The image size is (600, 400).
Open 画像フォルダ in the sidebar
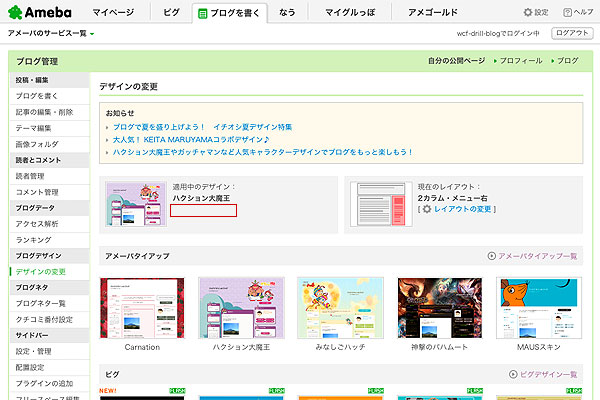pos(50,144)
